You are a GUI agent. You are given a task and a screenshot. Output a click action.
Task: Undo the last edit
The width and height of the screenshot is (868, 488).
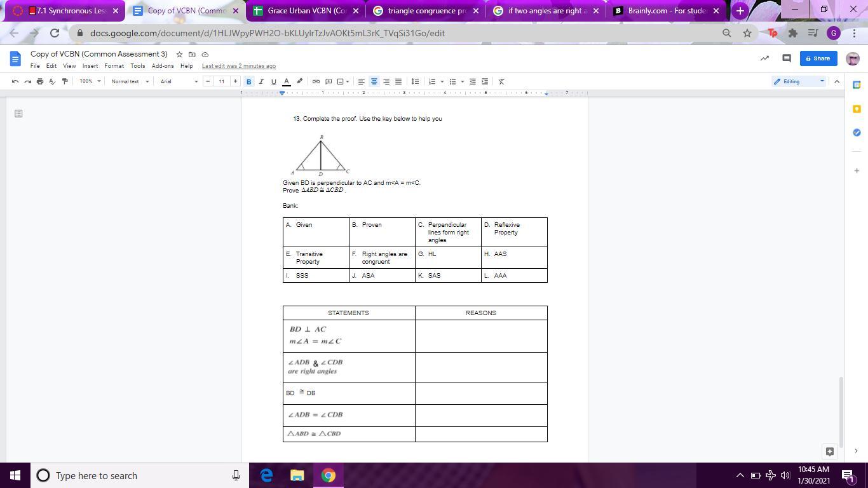[15, 81]
